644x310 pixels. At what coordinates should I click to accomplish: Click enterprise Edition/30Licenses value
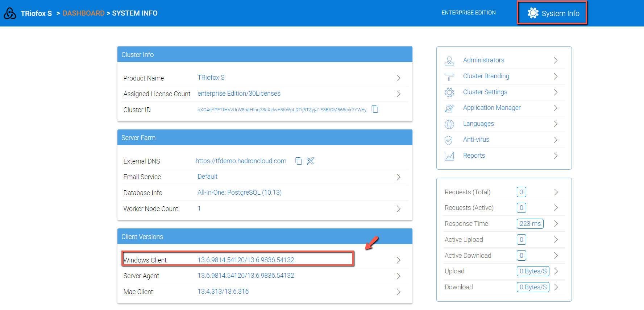point(239,94)
